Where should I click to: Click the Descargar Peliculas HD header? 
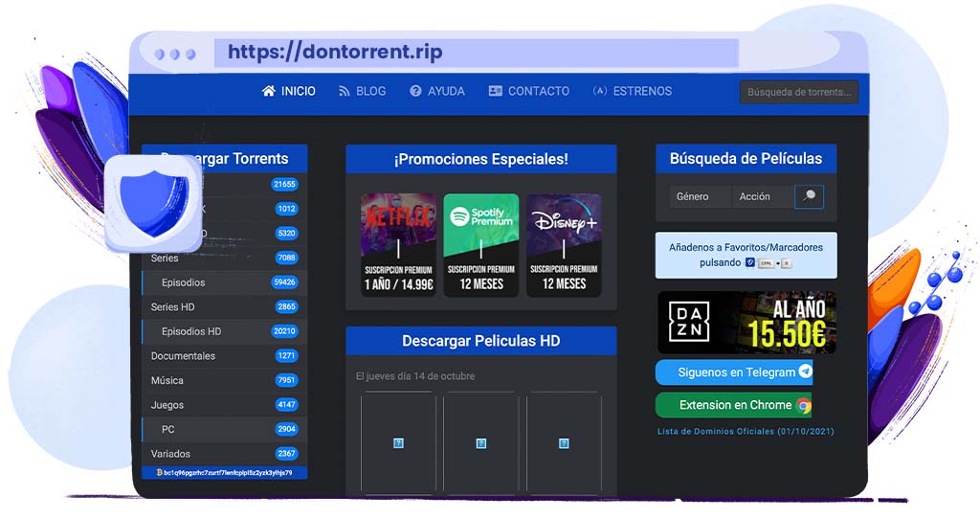tap(481, 341)
